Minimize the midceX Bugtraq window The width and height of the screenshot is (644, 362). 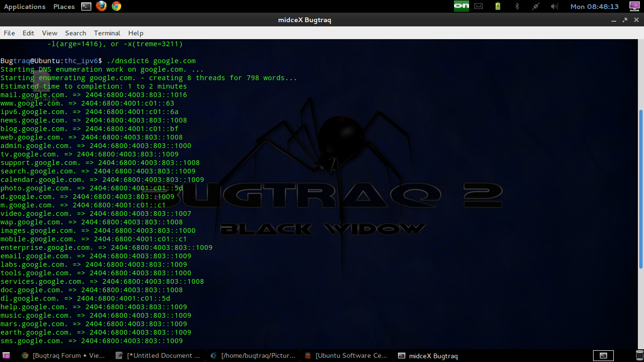pos(615,20)
